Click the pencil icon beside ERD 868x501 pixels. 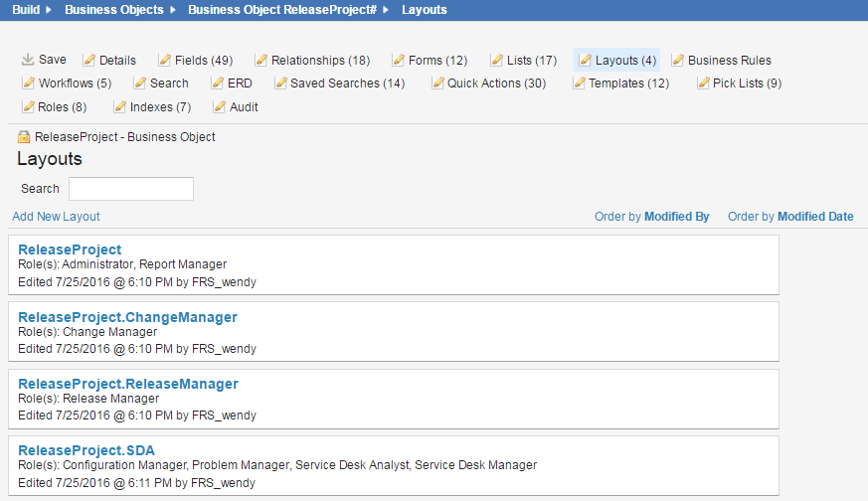219,83
